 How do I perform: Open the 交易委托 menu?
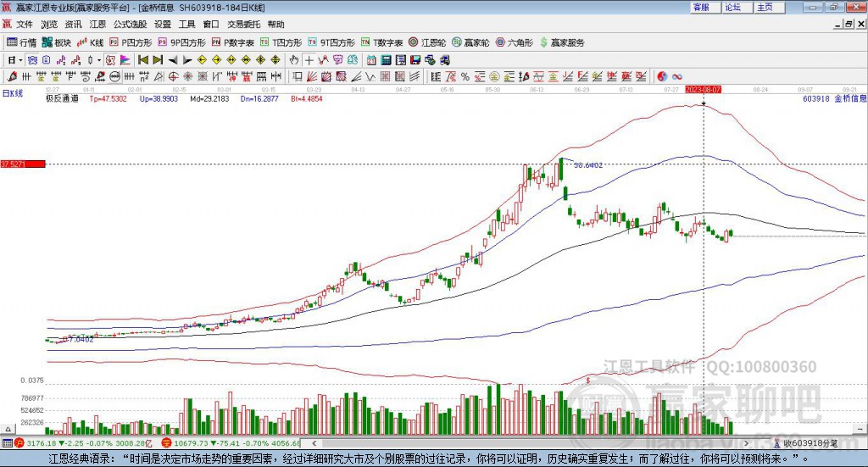pyautogui.click(x=243, y=25)
